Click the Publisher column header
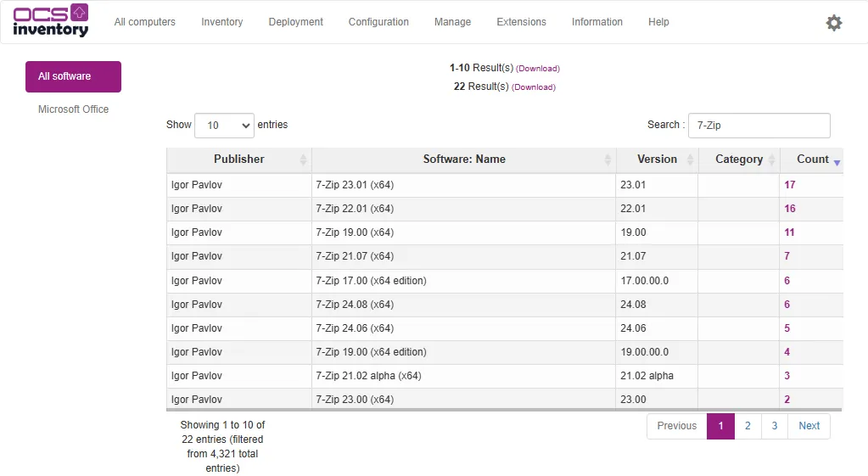 239,160
